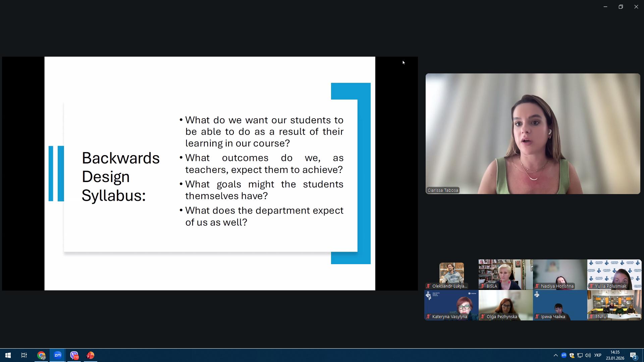This screenshot has width=644, height=362.
Task: Select Kateryna Vasylyna participant tile
Action: 451,305
